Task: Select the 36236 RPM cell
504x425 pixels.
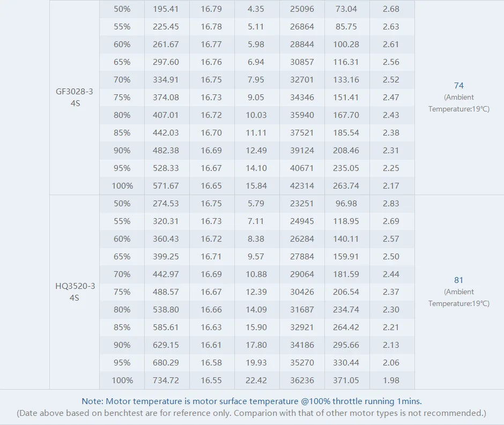Action: click(302, 381)
